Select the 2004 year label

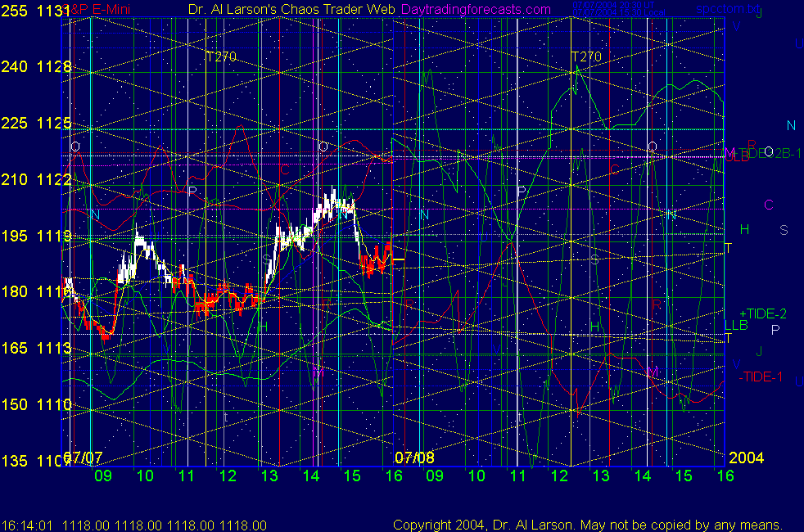click(x=746, y=458)
